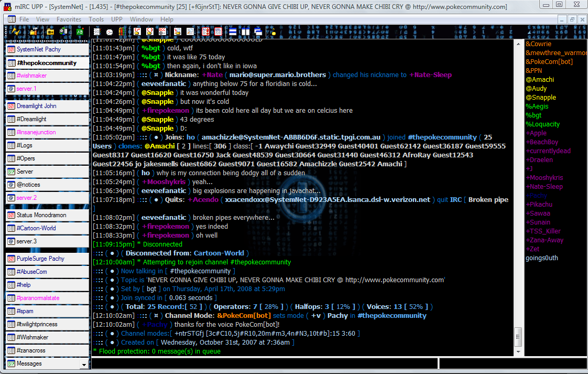The width and height of the screenshot is (588, 374).
Task: Switch to server.1 window in switchbar
Action: pos(48,89)
